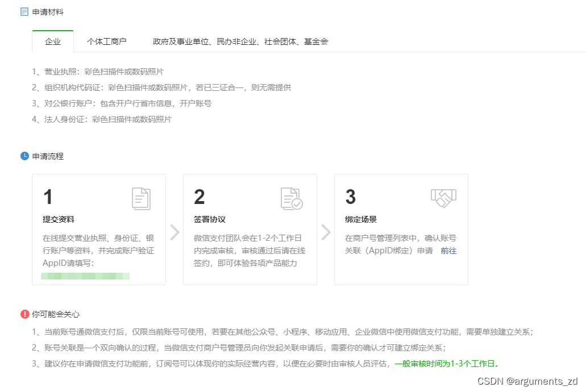This screenshot has width=586, height=392.
Task: Click the handshake icon in 绑定场景 card
Action: [x=443, y=198]
